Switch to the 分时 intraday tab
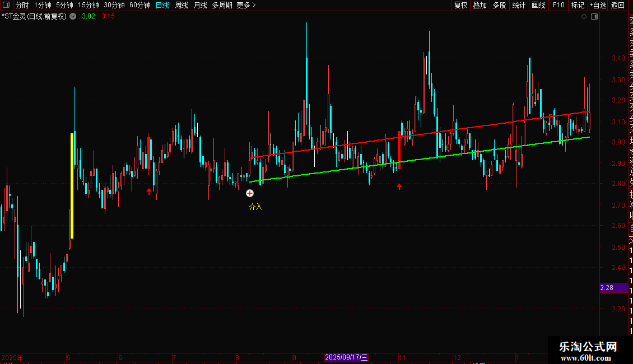 pyautogui.click(x=22, y=5)
